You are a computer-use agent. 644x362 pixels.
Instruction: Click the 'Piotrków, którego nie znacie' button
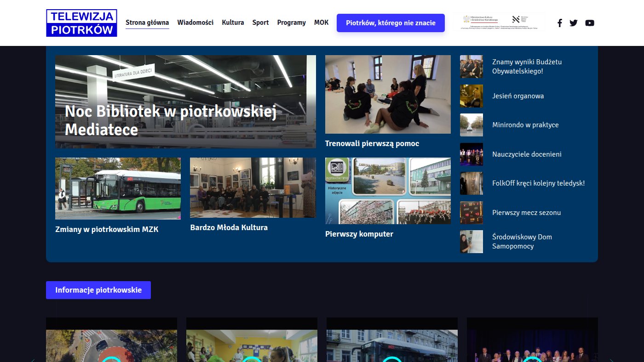[x=391, y=23]
